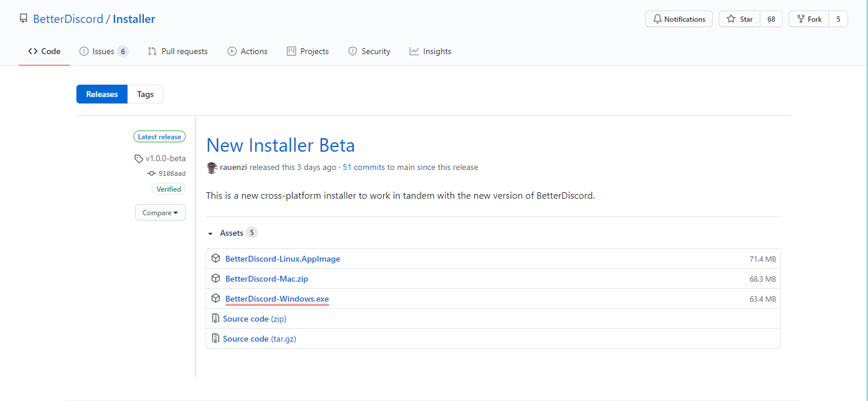Click package icon beside BetterDiscord-Linux.AppImage
The image size is (868, 401).
click(x=216, y=258)
